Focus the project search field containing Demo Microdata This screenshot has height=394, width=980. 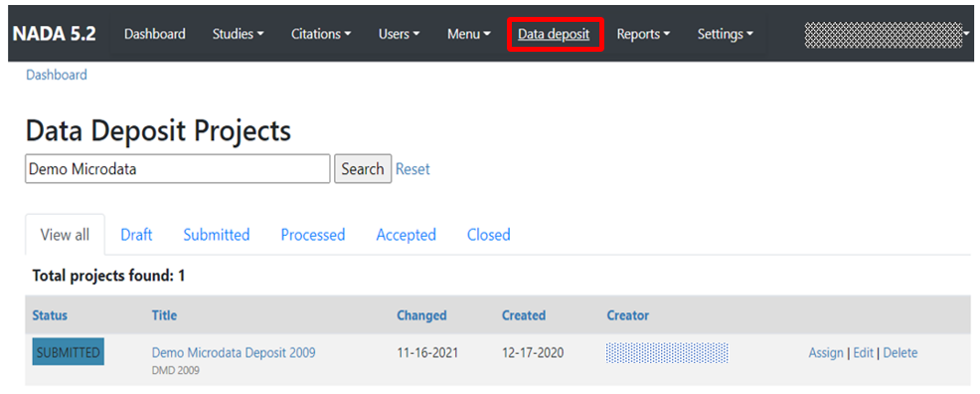coord(178,169)
